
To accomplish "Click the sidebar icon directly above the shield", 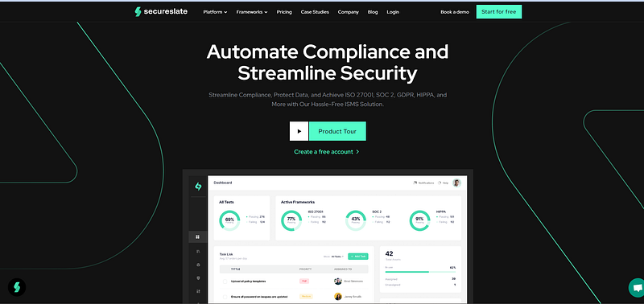I will (197, 265).
